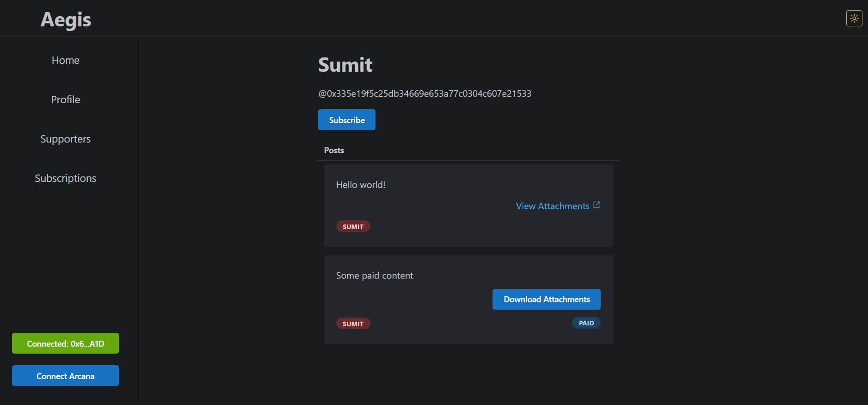The width and height of the screenshot is (868, 405).
Task: Open the View Attachments link
Action: (x=552, y=206)
